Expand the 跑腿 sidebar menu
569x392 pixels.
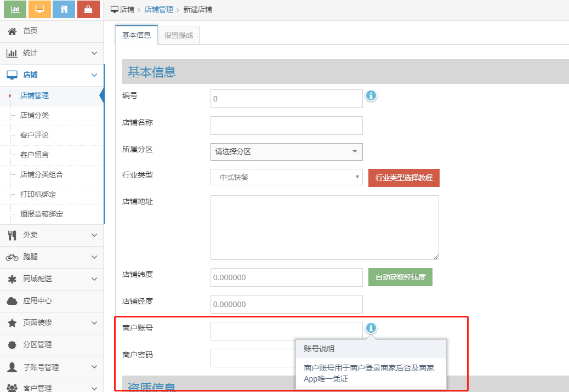tap(52, 257)
